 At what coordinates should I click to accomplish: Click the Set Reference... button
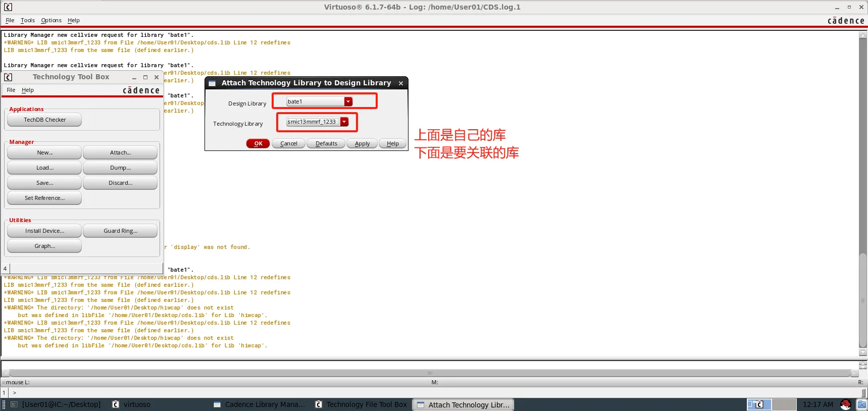44,198
